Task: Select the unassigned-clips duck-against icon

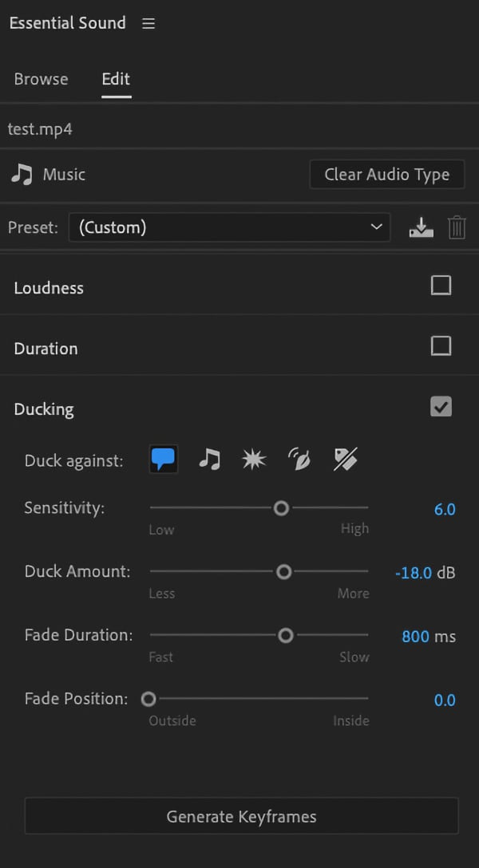Action: pyautogui.click(x=345, y=459)
